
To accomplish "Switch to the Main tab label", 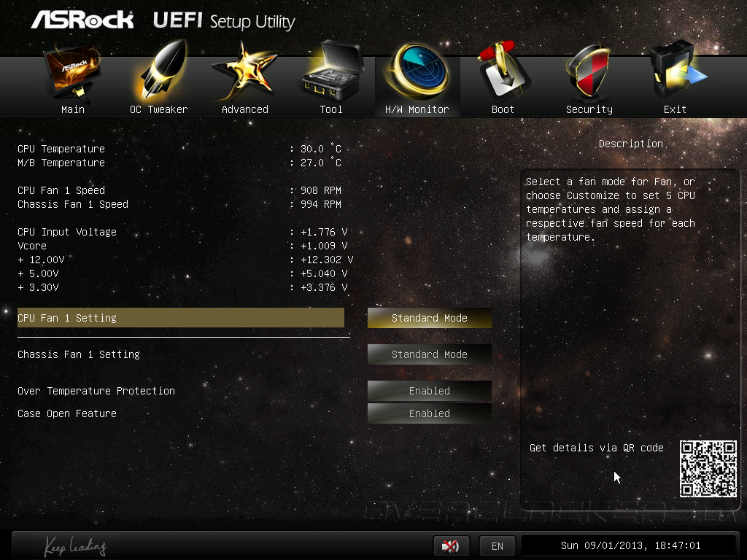I will coord(73,109).
